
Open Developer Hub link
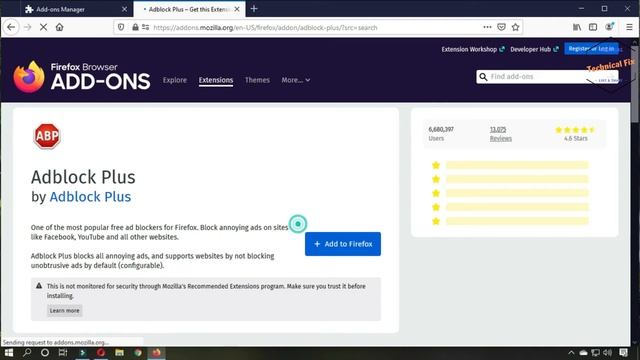click(x=534, y=49)
